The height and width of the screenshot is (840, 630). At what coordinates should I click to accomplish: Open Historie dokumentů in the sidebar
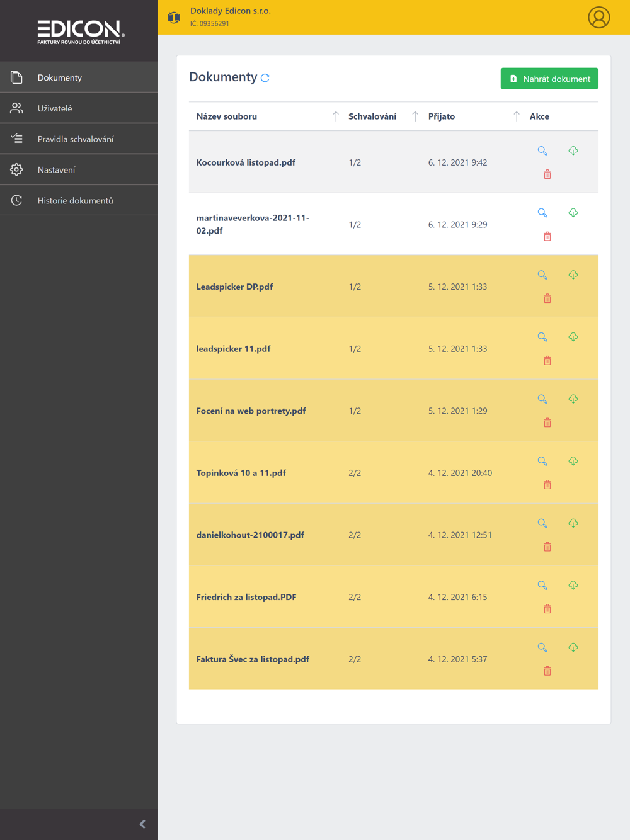tap(75, 201)
